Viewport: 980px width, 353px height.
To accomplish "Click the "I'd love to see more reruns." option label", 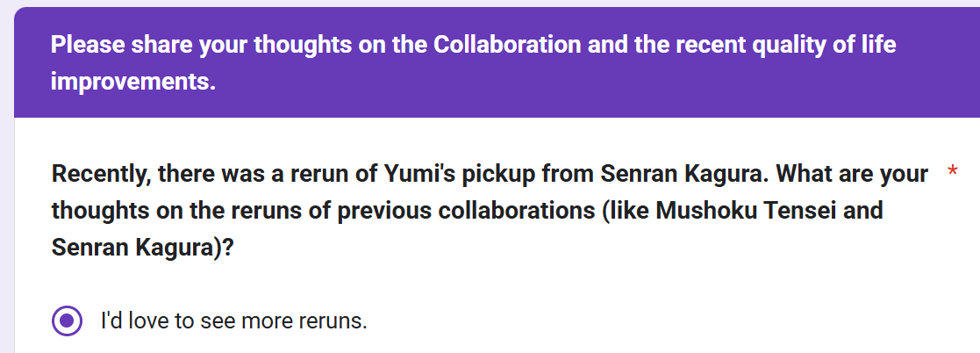I will [233, 321].
